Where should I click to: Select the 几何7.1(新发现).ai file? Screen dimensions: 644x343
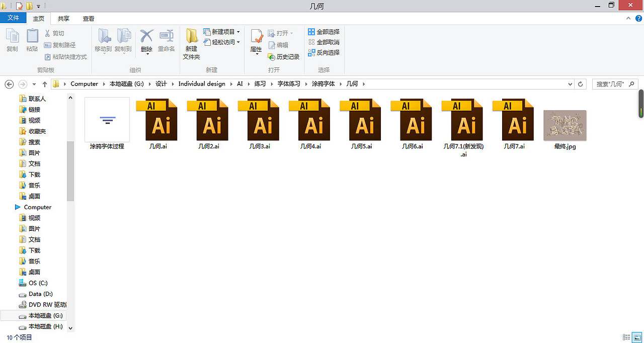click(x=463, y=128)
